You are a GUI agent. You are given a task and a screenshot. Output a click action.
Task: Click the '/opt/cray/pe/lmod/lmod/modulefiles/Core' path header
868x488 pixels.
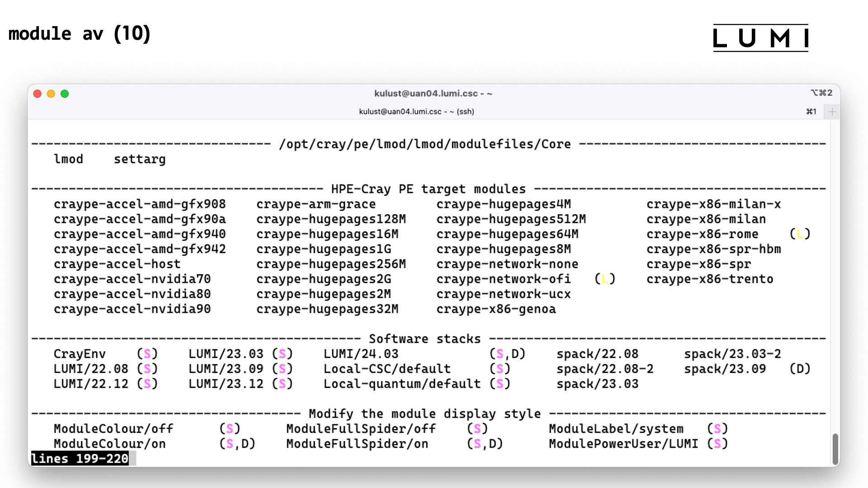point(425,144)
